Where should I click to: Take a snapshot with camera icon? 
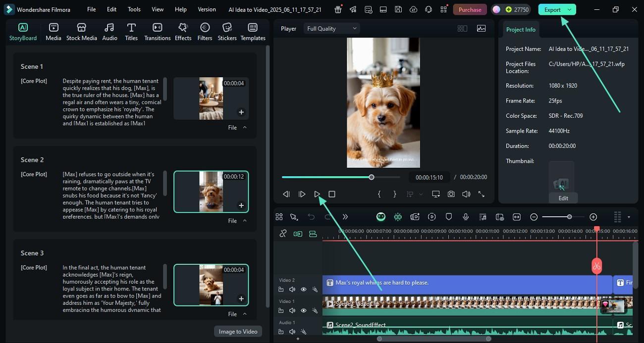pos(451,194)
